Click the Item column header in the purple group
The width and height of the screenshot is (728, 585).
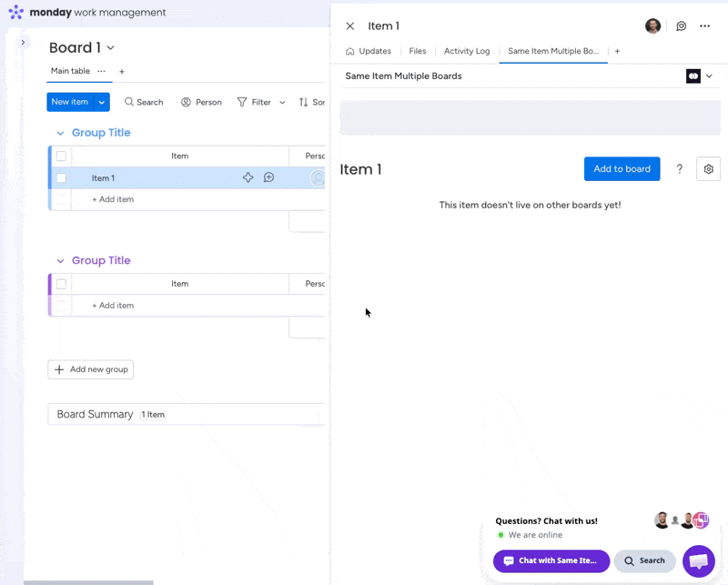[179, 284]
